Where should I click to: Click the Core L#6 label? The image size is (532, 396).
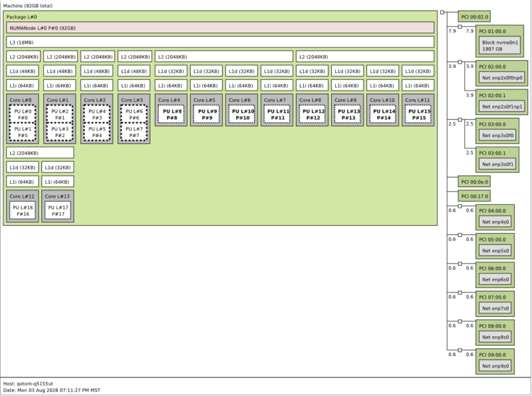[x=239, y=100]
